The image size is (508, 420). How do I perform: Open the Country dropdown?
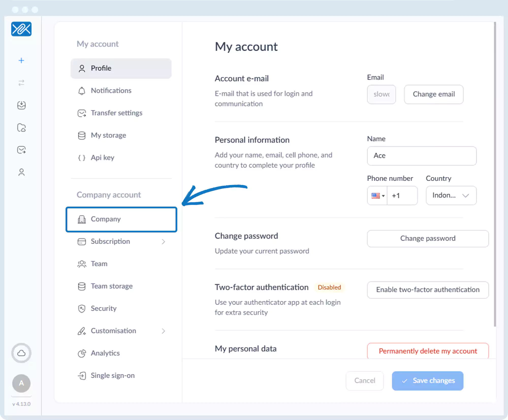(451, 195)
